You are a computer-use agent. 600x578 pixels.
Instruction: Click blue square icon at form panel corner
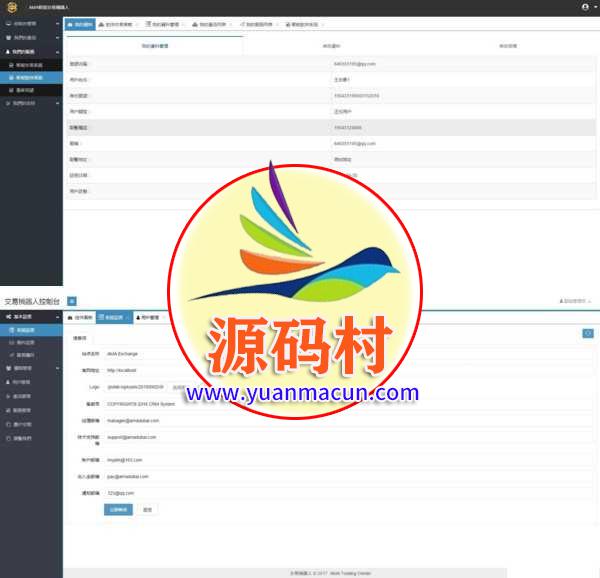[588, 334]
